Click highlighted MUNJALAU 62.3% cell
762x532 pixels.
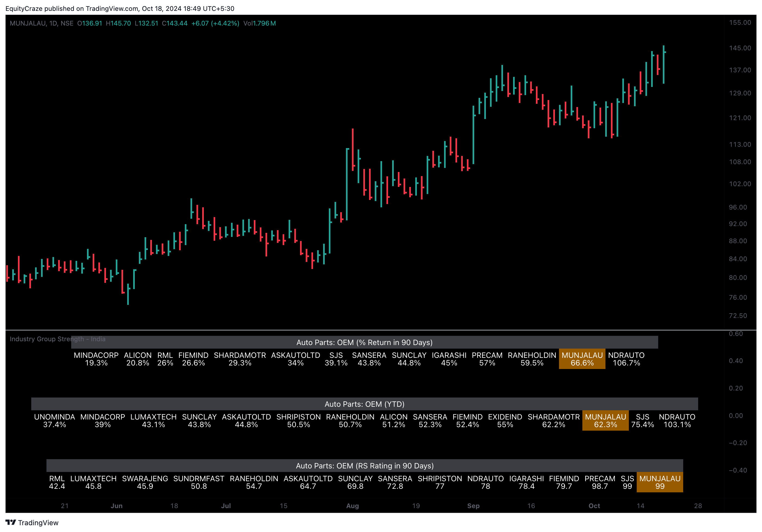605,421
